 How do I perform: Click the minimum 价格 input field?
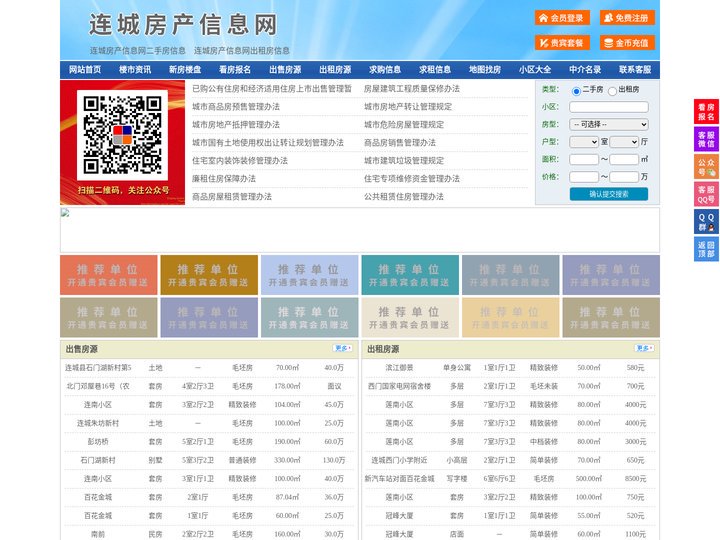(584, 177)
